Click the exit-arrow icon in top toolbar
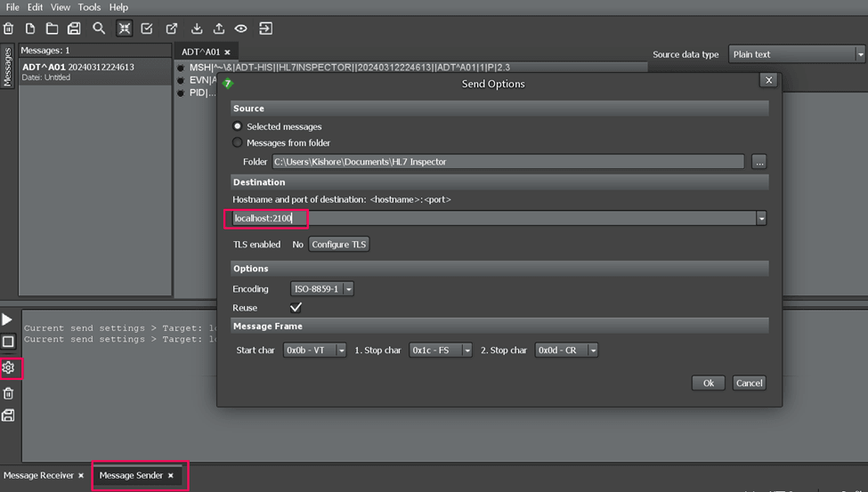Screen dimensions: 868x492 [x=265, y=28]
